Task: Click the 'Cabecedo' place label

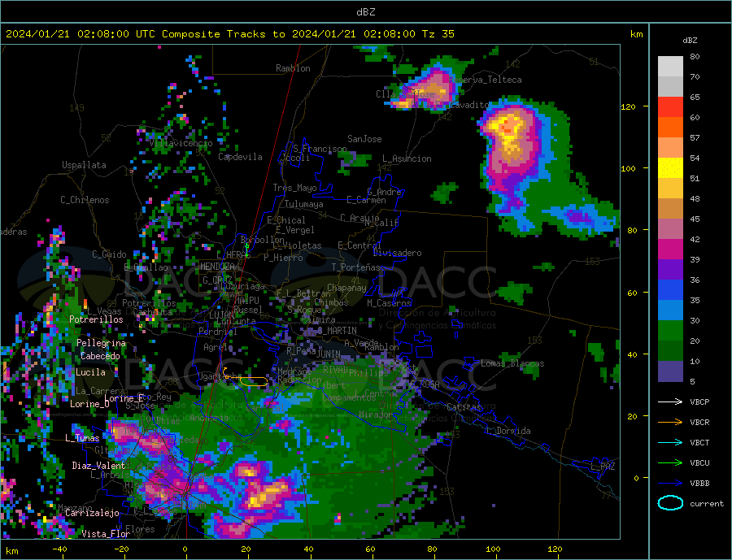Action: click(100, 356)
